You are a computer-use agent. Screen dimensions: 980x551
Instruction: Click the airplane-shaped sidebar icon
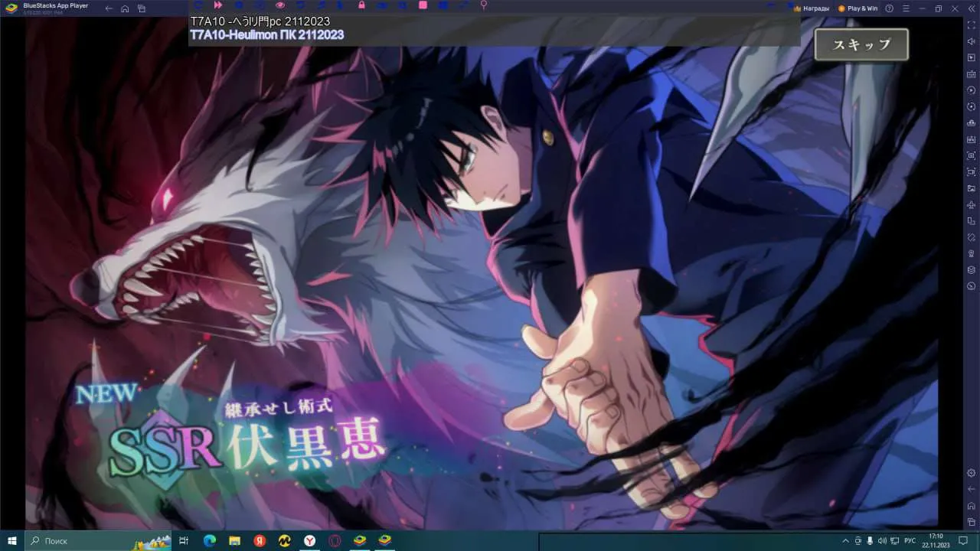[x=971, y=205]
